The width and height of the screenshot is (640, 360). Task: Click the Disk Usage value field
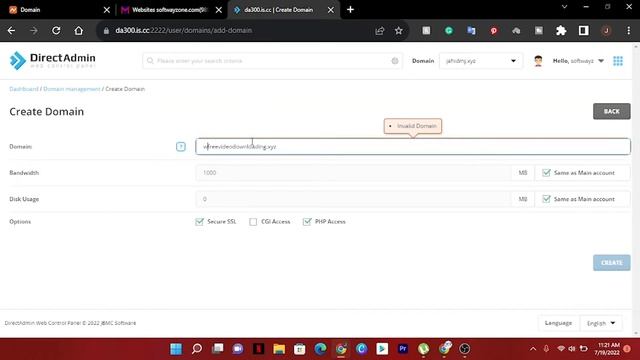point(353,199)
